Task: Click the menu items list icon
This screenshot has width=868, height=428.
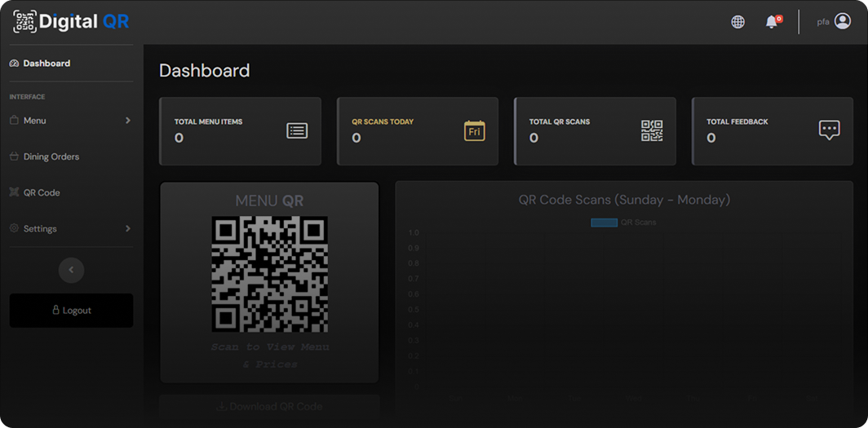Action: (x=297, y=130)
